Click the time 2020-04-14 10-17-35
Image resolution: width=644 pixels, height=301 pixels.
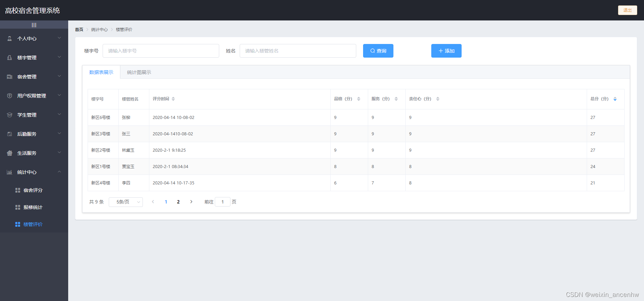pos(174,183)
